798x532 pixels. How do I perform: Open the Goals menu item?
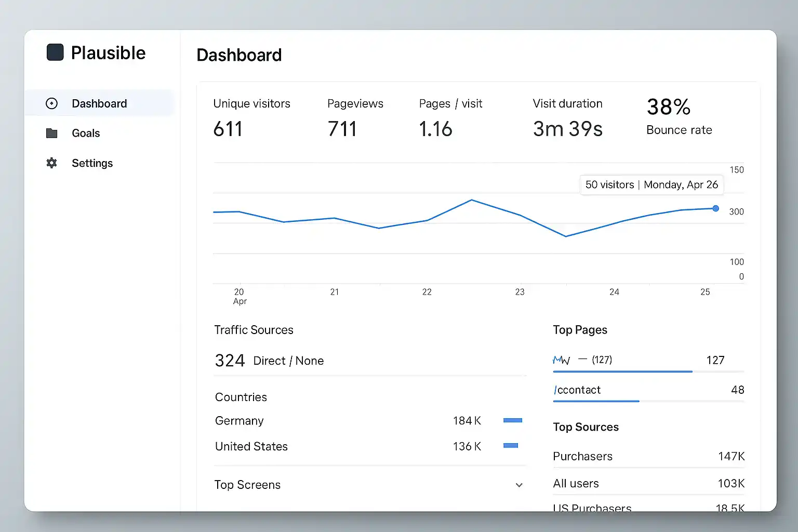click(x=86, y=134)
